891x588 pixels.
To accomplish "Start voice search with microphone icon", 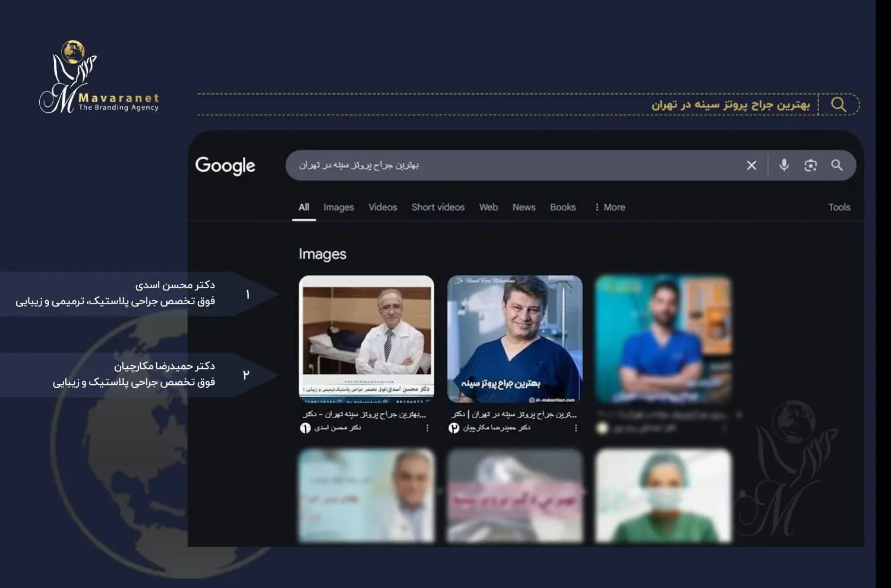I will 784,165.
